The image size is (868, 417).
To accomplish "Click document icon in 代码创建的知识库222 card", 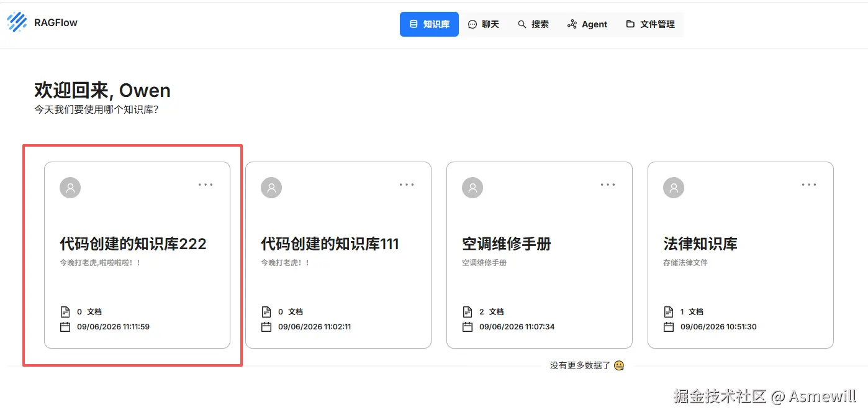I will (x=65, y=311).
